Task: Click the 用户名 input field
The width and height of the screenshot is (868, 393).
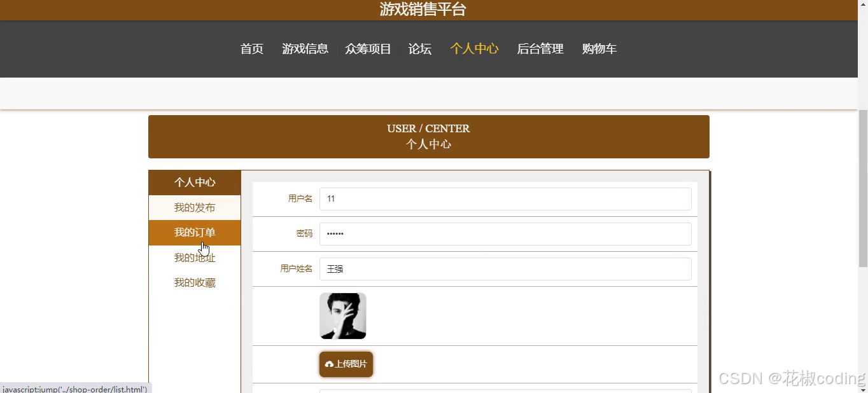Action: point(505,199)
